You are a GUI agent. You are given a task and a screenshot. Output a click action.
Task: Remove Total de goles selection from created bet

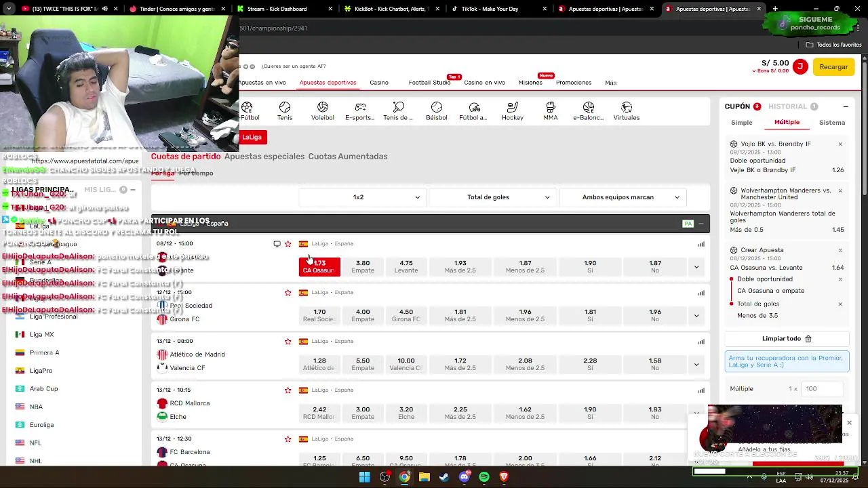pos(840,304)
